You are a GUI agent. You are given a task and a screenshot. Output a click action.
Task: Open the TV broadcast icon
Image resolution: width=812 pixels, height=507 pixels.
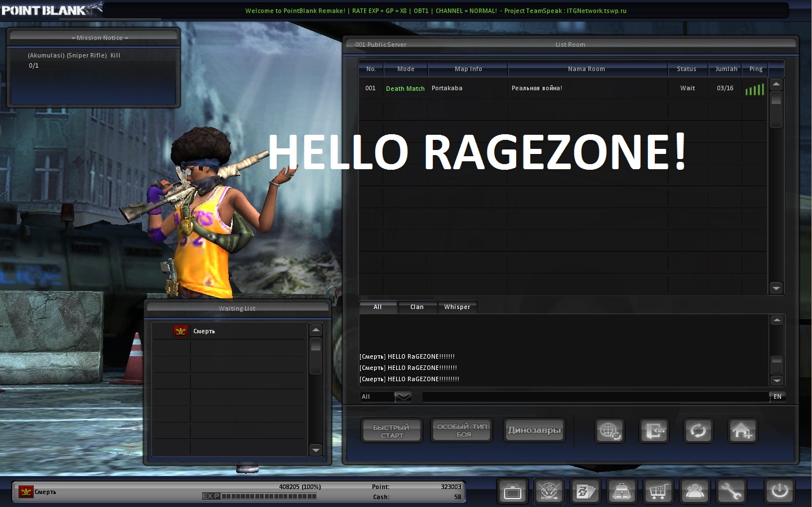coord(513,491)
